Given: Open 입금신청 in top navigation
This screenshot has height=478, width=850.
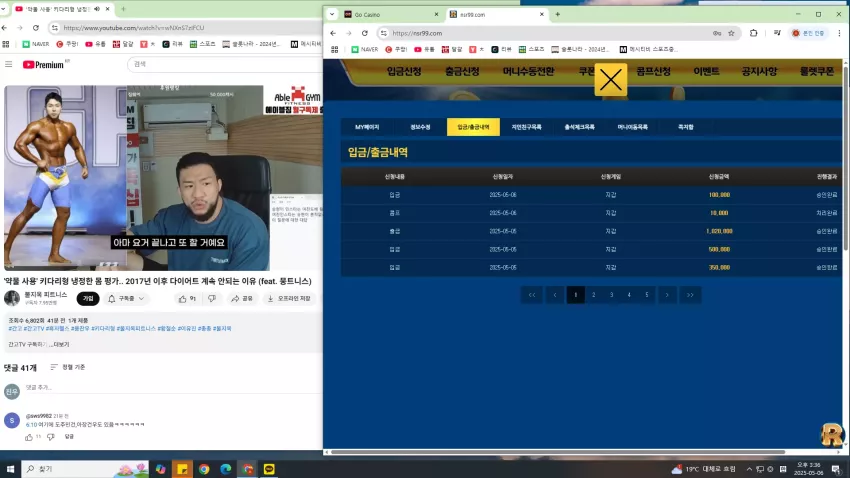Looking at the screenshot, I should [x=404, y=72].
